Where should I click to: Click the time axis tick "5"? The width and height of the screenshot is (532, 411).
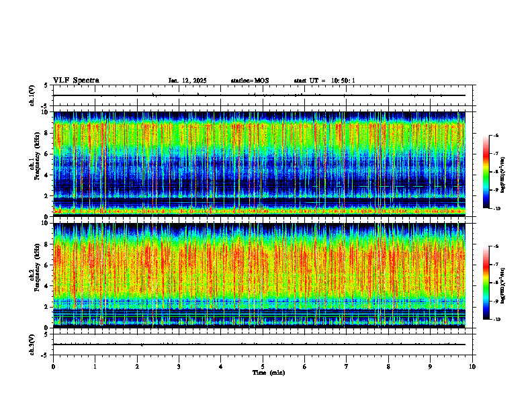[263, 367]
